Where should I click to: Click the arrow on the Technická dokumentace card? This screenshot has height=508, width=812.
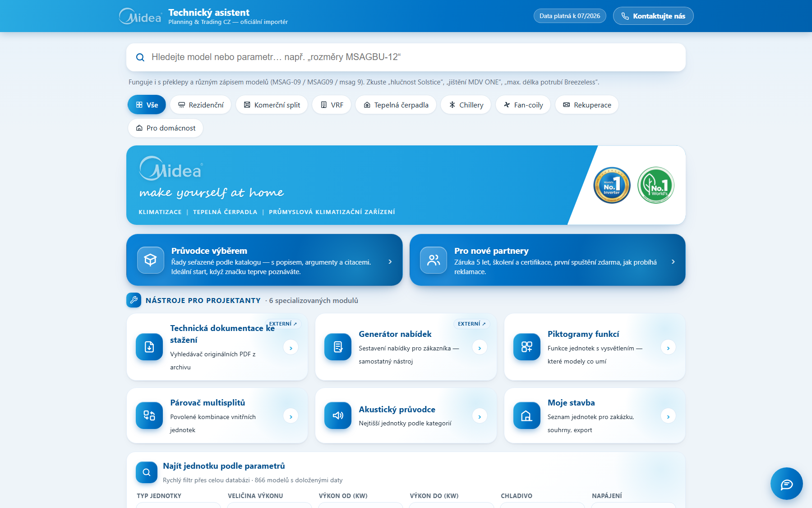[x=291, y=348]
